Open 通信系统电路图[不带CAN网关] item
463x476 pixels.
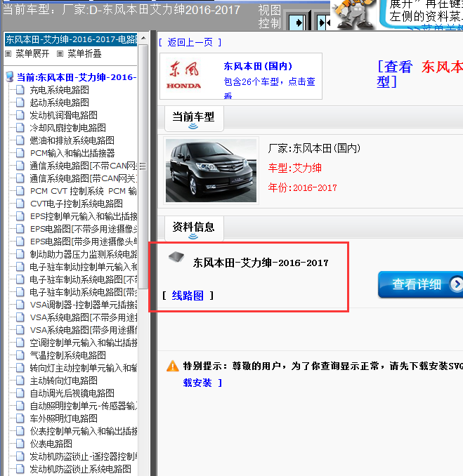84,166
